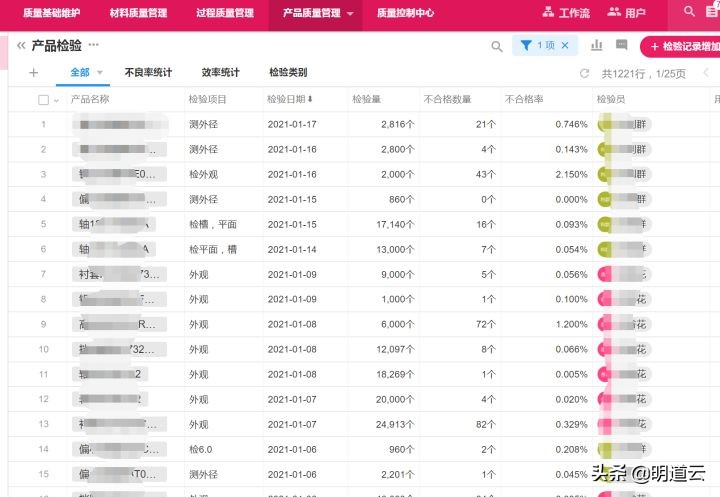Screen dimensions: 720x497
Task: Switch to the 效率统计 tab
Action: (220, 72)
